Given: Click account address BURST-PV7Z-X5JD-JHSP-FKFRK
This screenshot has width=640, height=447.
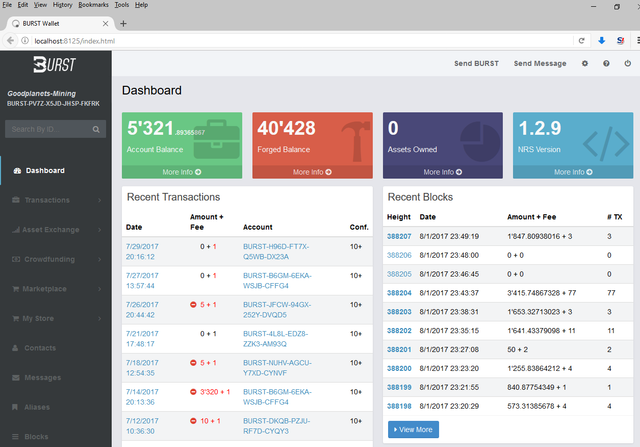Looking at the screenshot, I should [53, 104].
